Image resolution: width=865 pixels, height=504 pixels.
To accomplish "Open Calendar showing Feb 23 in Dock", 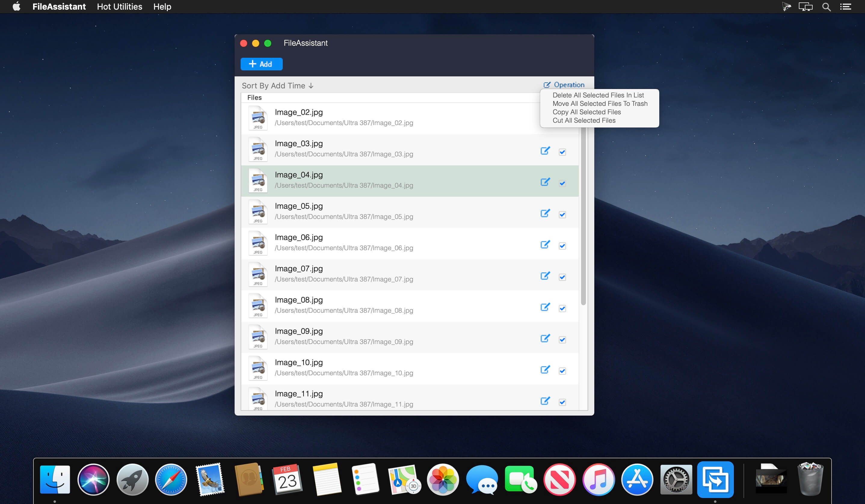I will tap(287, 479).
